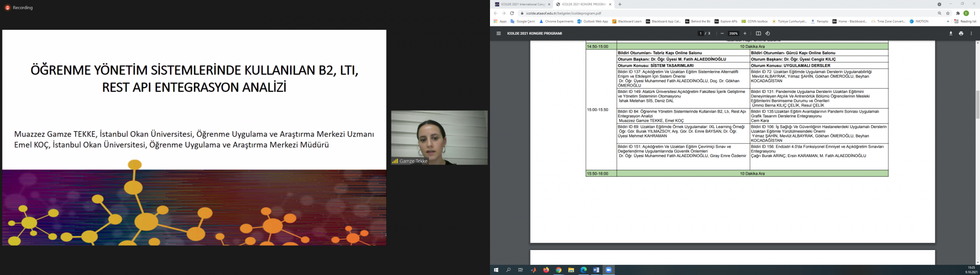Open Chrome extensions puzzle icon
The width and height of the screenshot is (980, 275).
tap(958, 13)
